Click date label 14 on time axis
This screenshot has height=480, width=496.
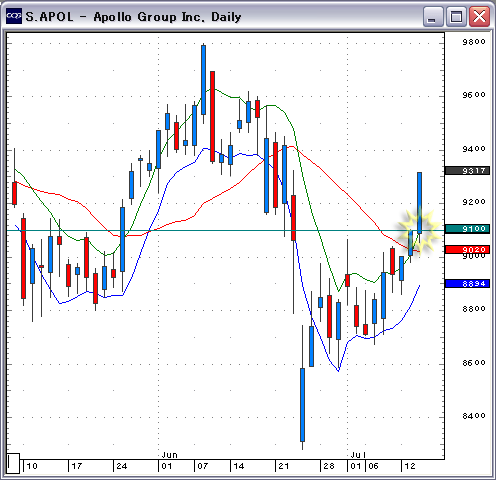pos(239,466)
